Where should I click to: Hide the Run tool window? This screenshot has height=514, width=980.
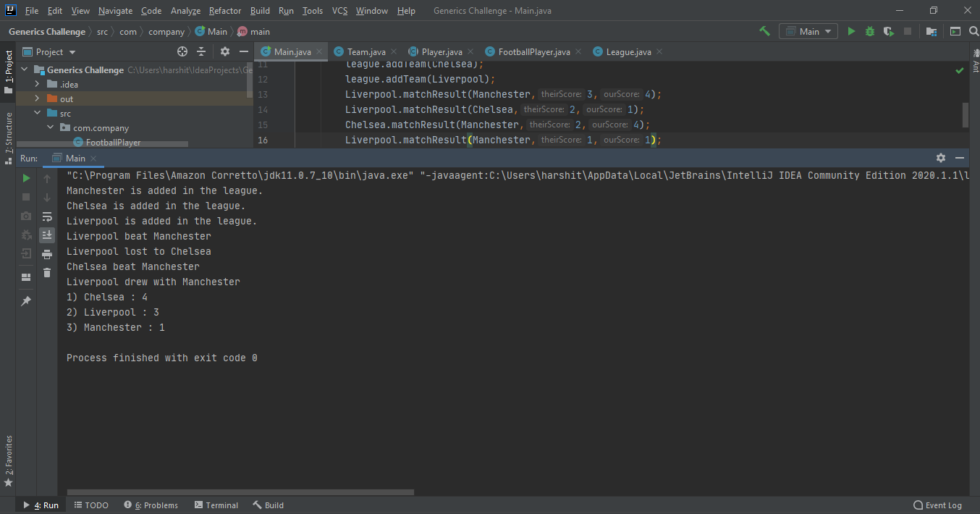[x=960, y=158]
